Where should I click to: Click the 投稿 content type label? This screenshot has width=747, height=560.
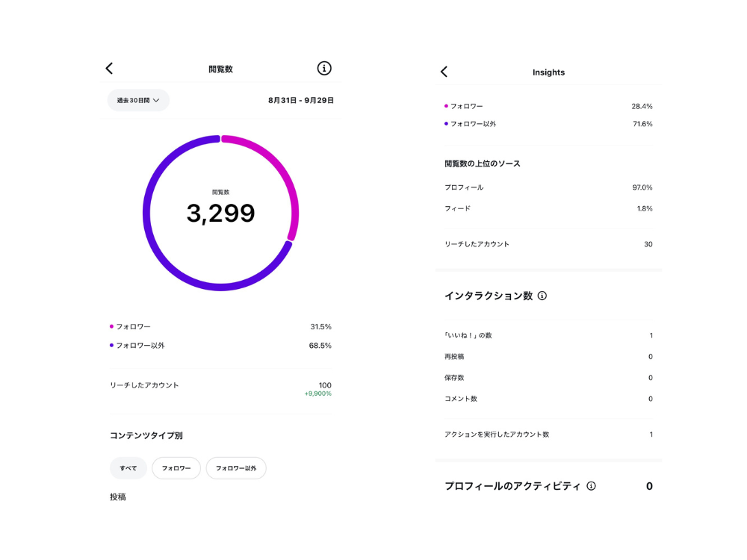pos(118,497)
